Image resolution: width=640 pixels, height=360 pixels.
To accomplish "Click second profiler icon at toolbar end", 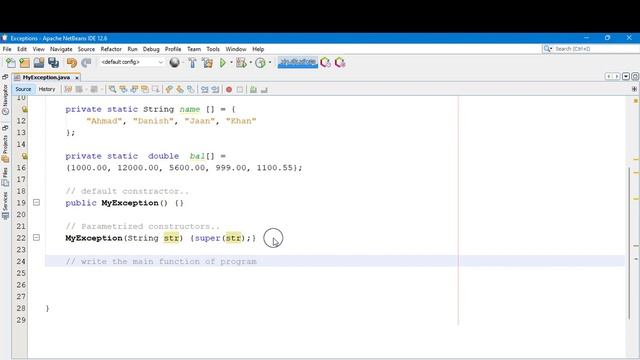I will (340, 62).
